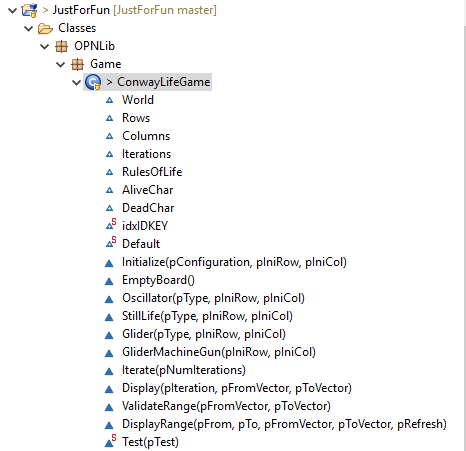Collapse the Game package node
This screenshot has height=451, width=466.
(x=61, y=64)
